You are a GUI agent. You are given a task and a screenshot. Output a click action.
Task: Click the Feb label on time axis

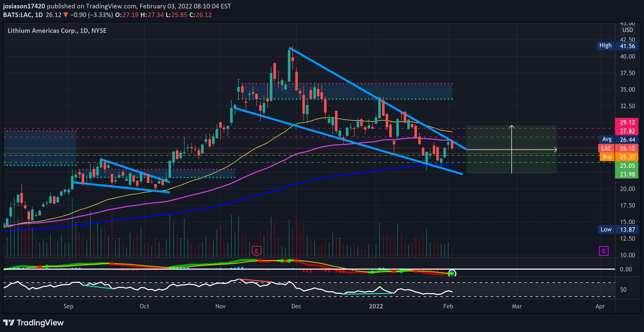tap(448, 306)
